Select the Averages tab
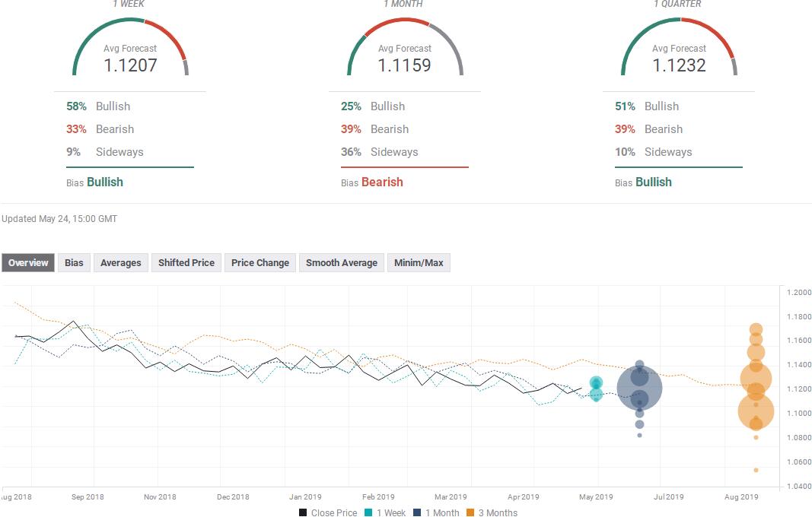The width and height of the screenshot is (812, 517). click(121, 263)
